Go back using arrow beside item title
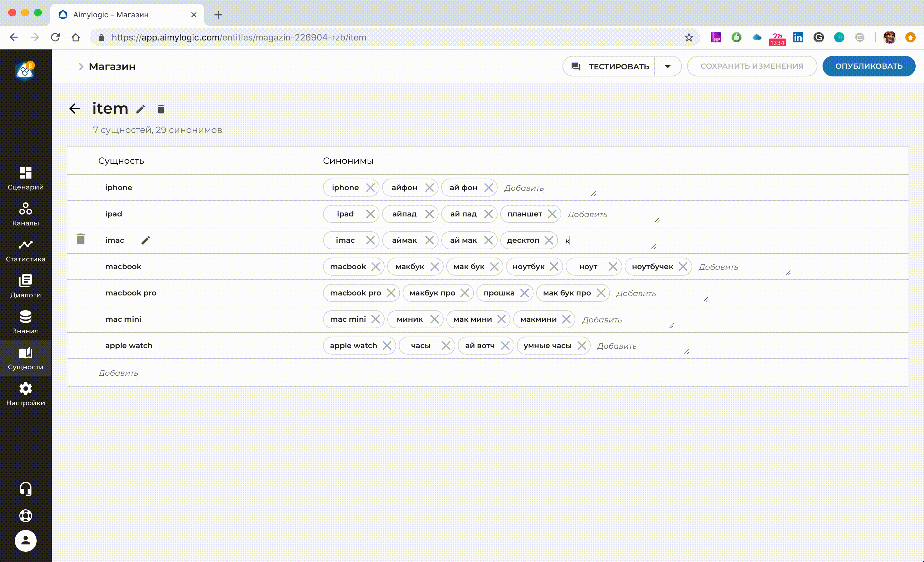 [x=74, y=109]
